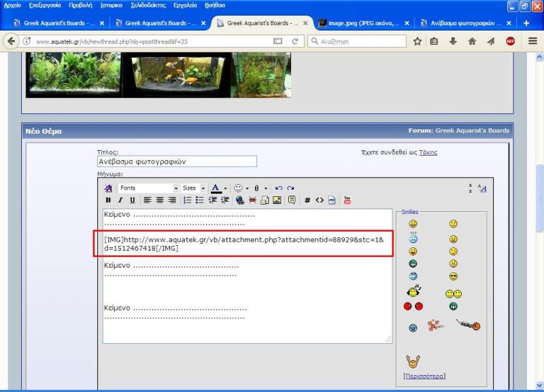Image resolution: width=544 pixels, height=392 pixels.
Task: Click the Τίτλος input field
Action: [177, 162]
